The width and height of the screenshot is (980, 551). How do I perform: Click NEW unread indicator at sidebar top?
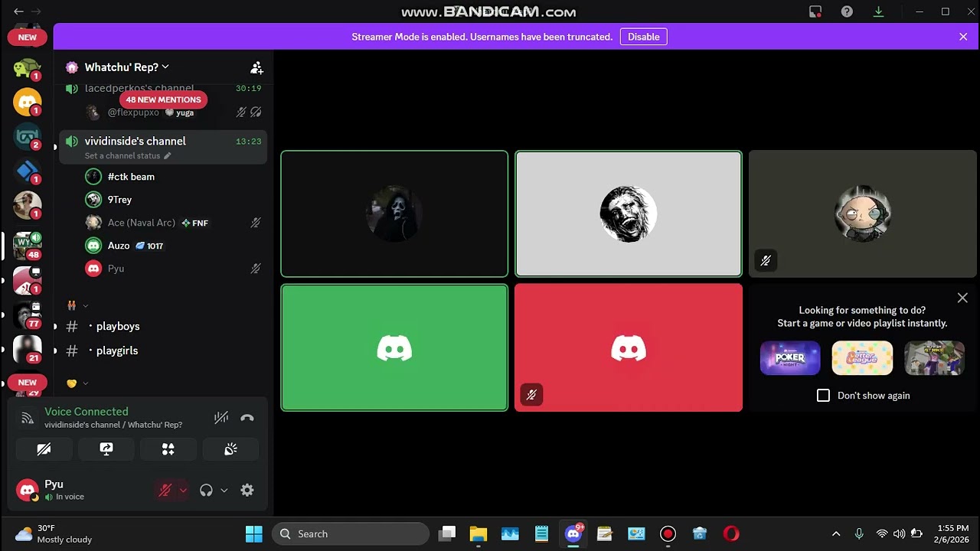(x=27, y=37)
